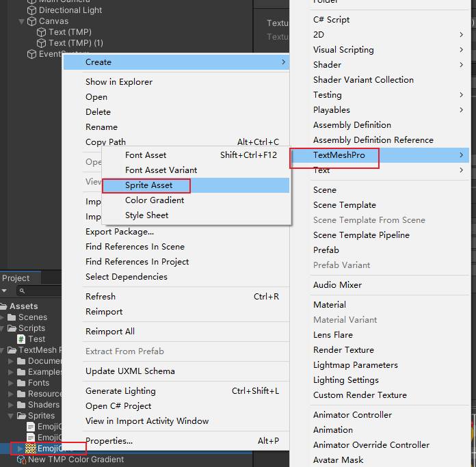
Task: Expand the Scenes folder arrow
Action: pyautogui.click(x=2, y=317)
